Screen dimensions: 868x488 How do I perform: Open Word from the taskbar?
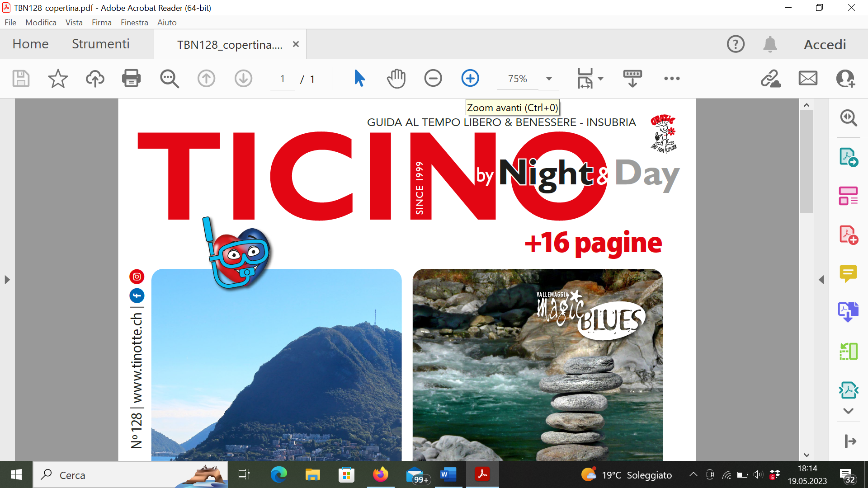[x=448, y=474]
